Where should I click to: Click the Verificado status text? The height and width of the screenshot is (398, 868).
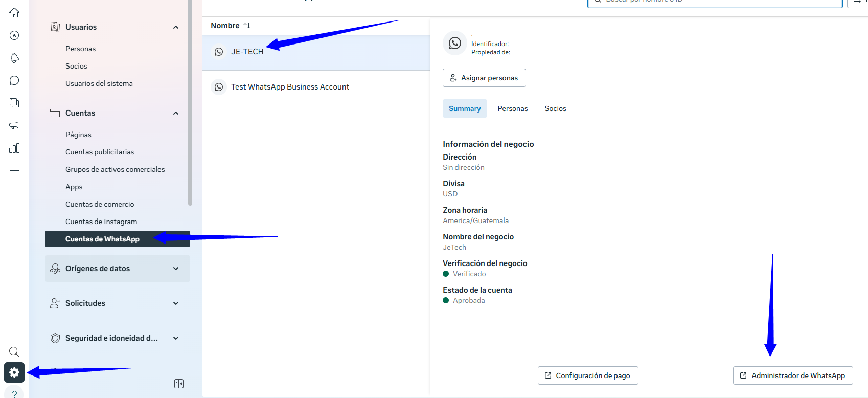click(469, 274)
